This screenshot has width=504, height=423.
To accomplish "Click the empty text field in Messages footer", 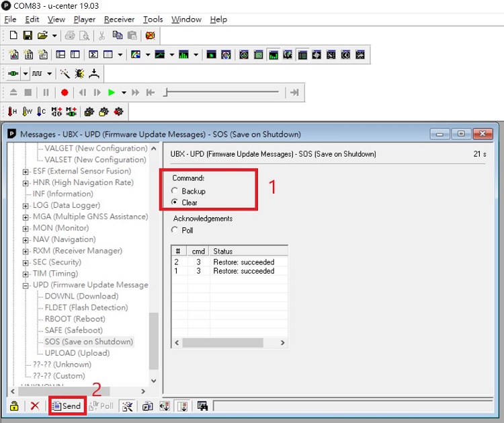I will [x=352, y=406].
